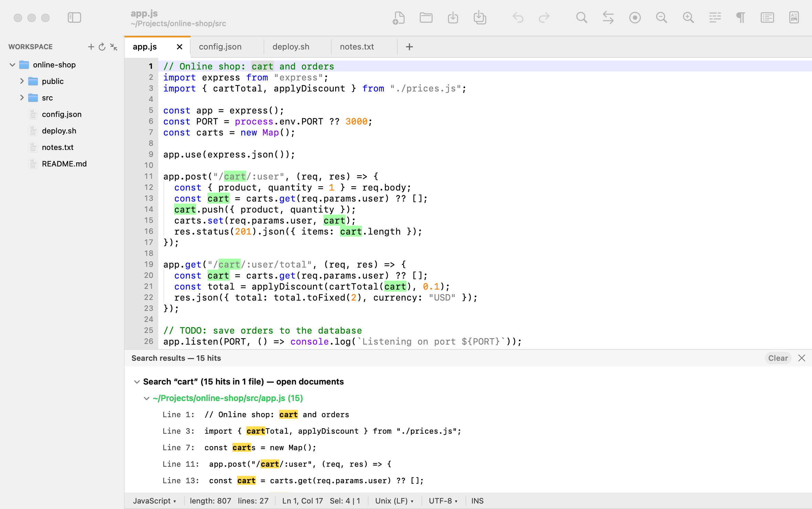Save the current document icon
This screenshot has width=812, height=509.
pos(453,18)
